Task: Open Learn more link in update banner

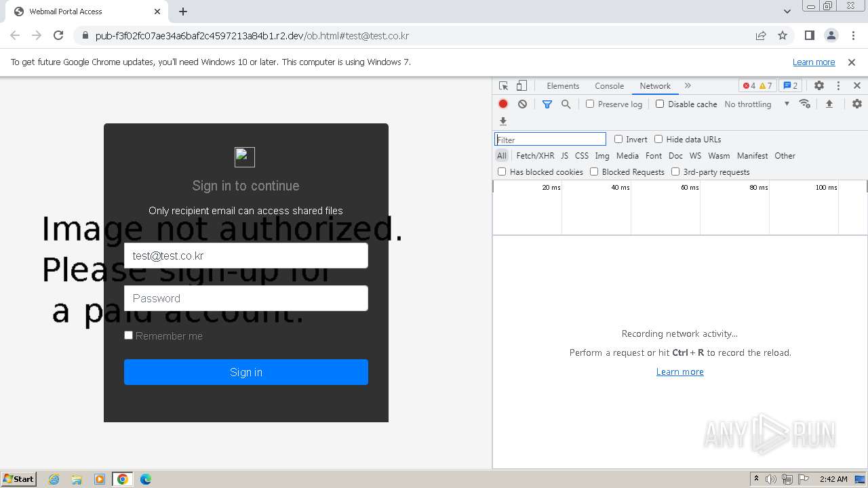Action: coord(814,62)
